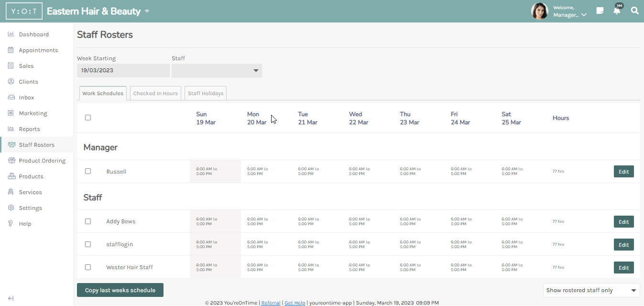Click Copy last weeks schedule button
Viewport: 644px width, 306px height.
120,290
